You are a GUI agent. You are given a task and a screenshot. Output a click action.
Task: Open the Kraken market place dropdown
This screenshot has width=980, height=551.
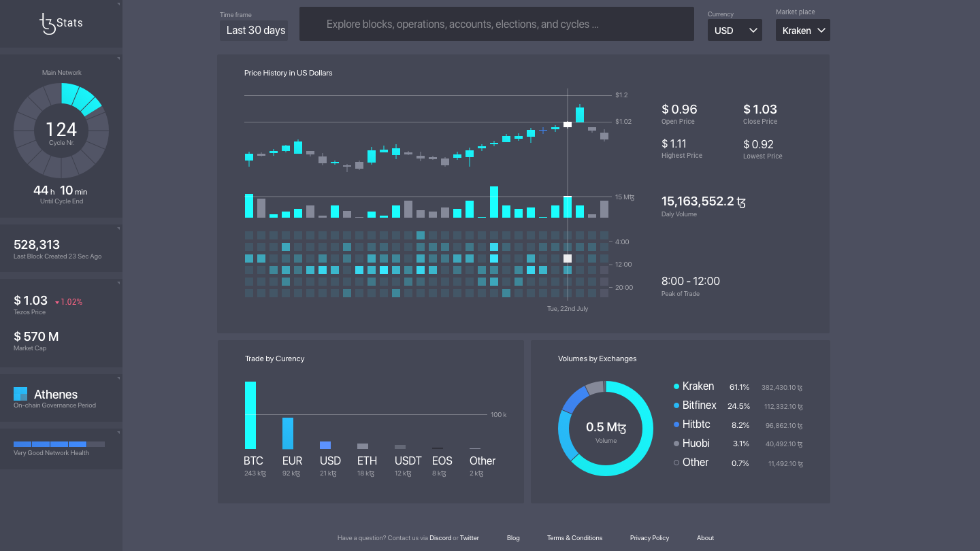point(802,30)
